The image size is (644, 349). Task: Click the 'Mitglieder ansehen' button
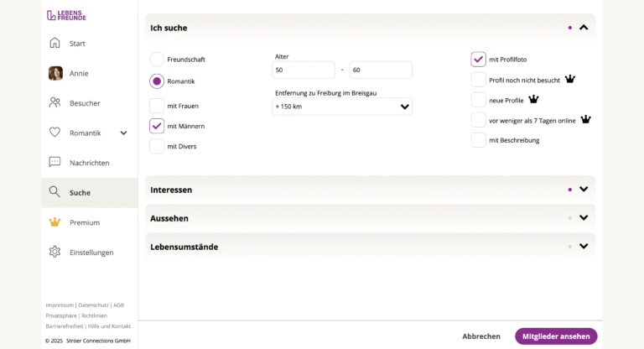[556, 336]
